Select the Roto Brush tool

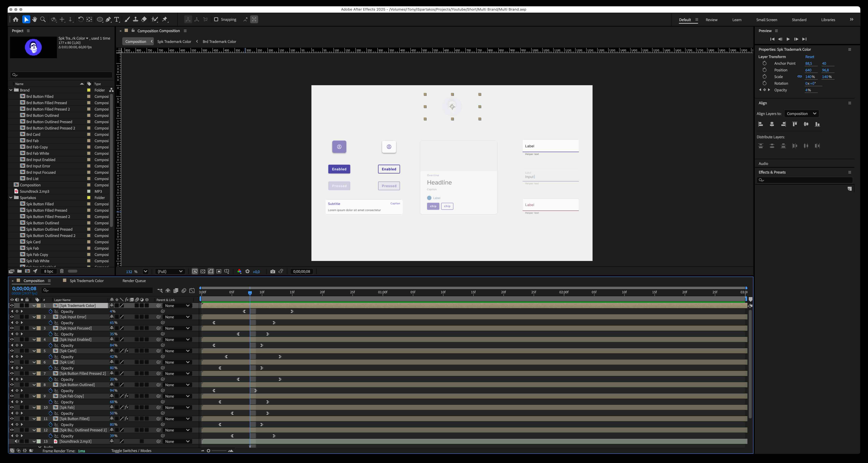click(155, 19)
